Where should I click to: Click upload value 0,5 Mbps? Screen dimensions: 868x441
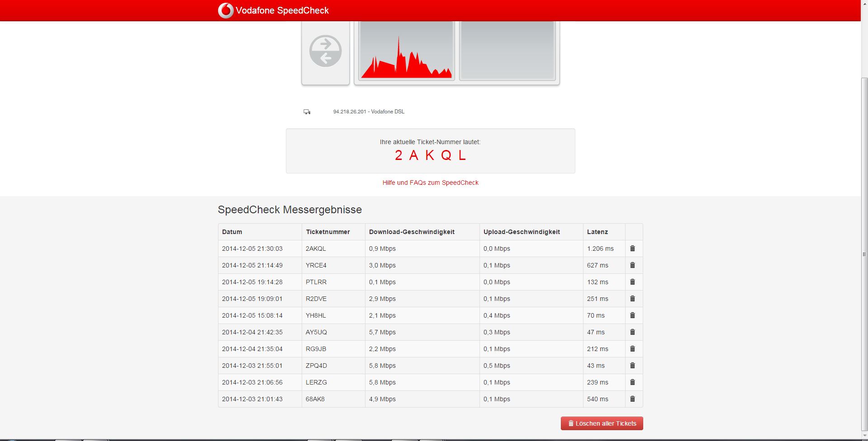[497, 366]
